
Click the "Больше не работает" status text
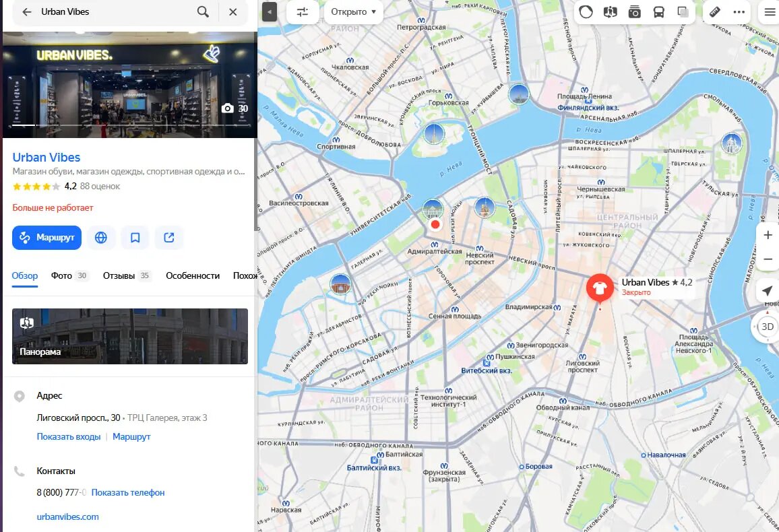point(53,208)
